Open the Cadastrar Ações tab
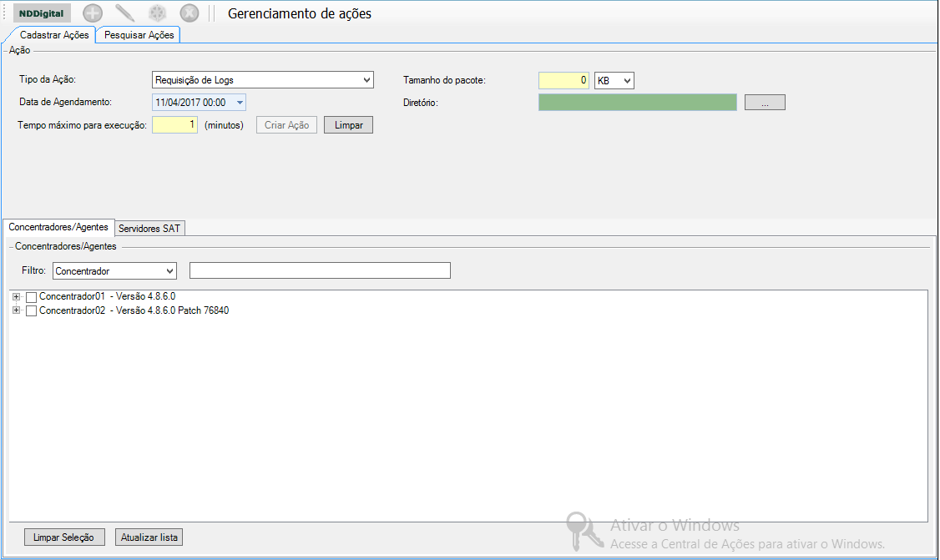Image resolution: width=940 pixels, height=560 pixels. point(54,35)
